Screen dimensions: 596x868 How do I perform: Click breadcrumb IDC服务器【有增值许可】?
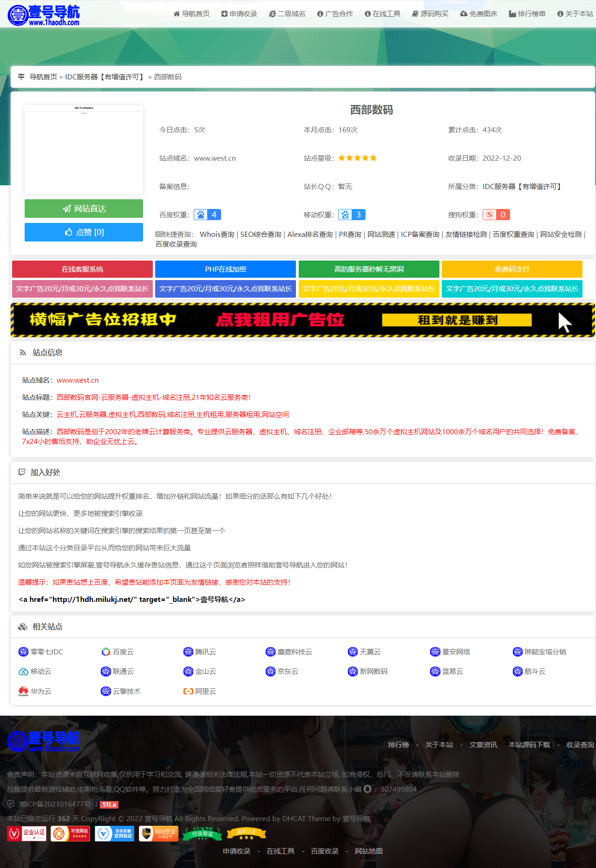[x=105, y=77]
